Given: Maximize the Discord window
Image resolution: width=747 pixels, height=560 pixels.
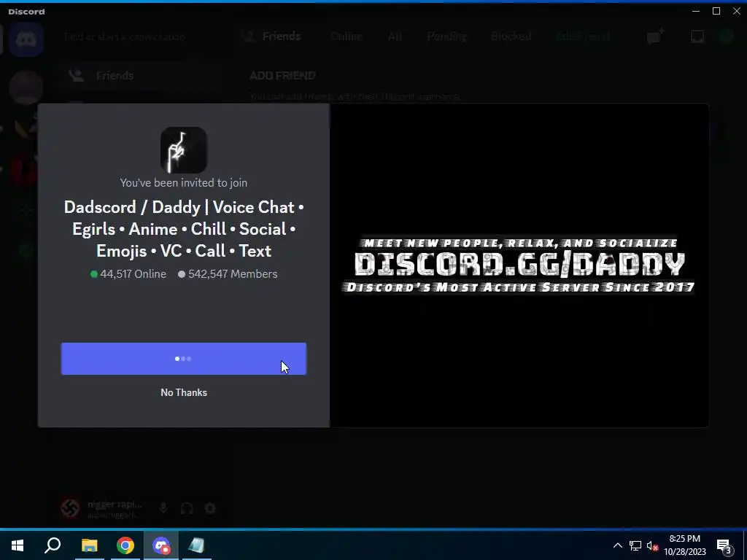Looking at the screenshot, I should point(716,11).
